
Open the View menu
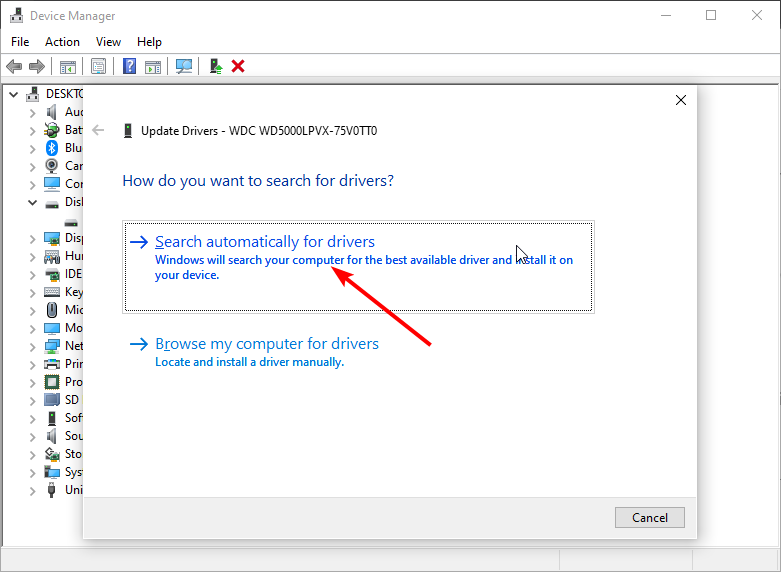click(108, 42)
